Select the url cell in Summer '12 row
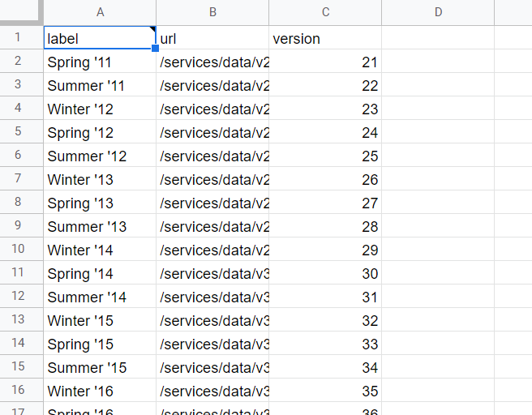 click(212, 155)
